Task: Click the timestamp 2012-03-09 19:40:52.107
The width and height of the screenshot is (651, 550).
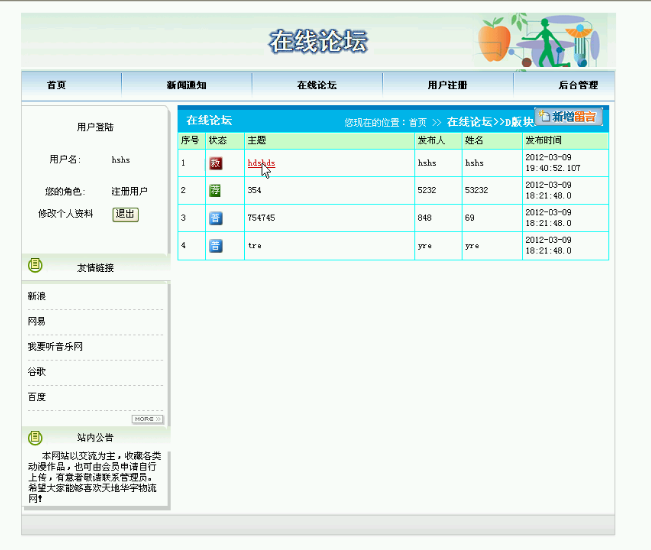Action: pyautogui.click(x=553, y=163)
